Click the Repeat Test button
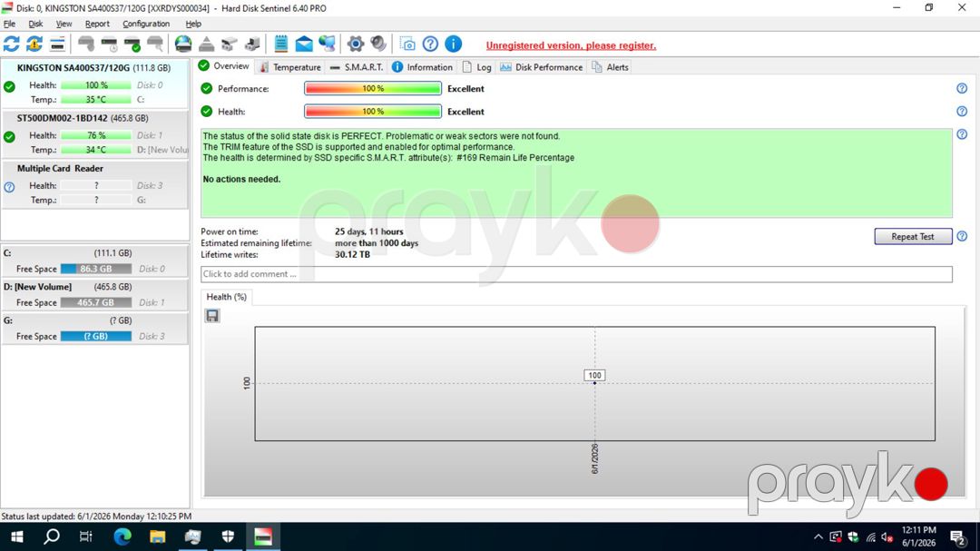 913,236
